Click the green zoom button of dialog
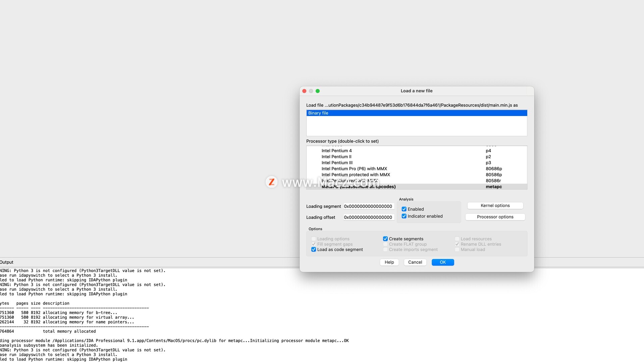Screen dimensions: 644x364 (x=318, y=91)
